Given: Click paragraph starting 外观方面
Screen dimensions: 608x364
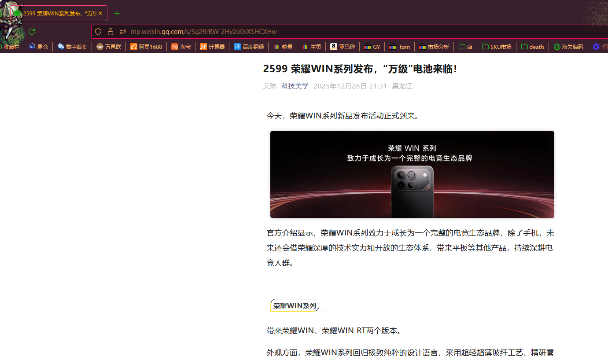Looking at the screenshot, I should [x=410, y=353].
